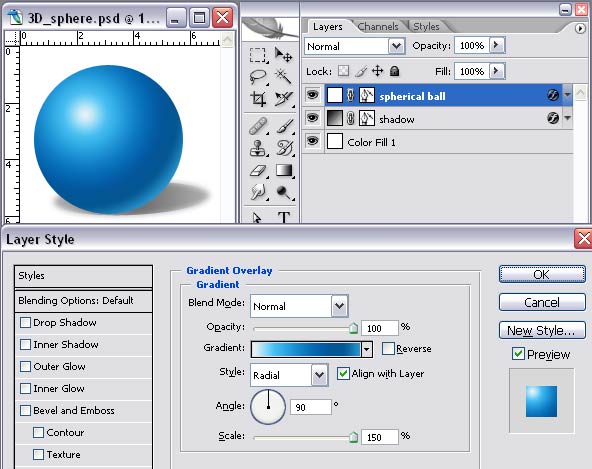Enable the Texture checkbox
This screenshot has height=469, width=592.
tap(38, 454)
